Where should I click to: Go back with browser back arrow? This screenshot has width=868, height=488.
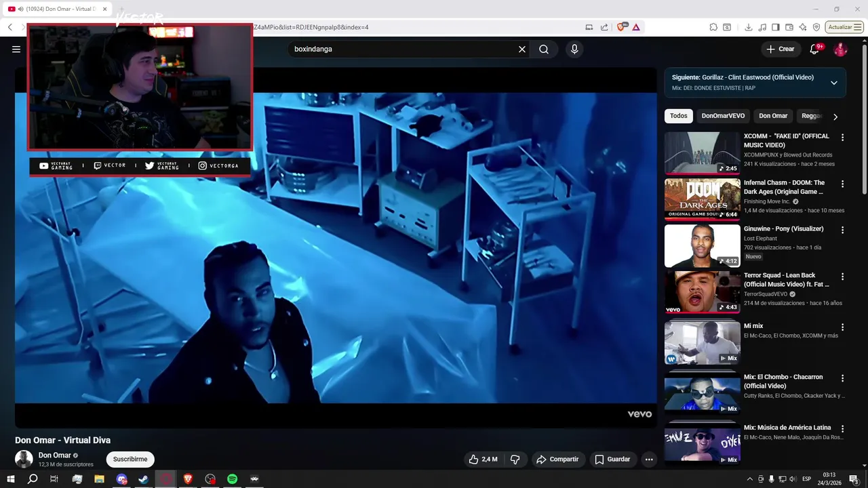10,27
